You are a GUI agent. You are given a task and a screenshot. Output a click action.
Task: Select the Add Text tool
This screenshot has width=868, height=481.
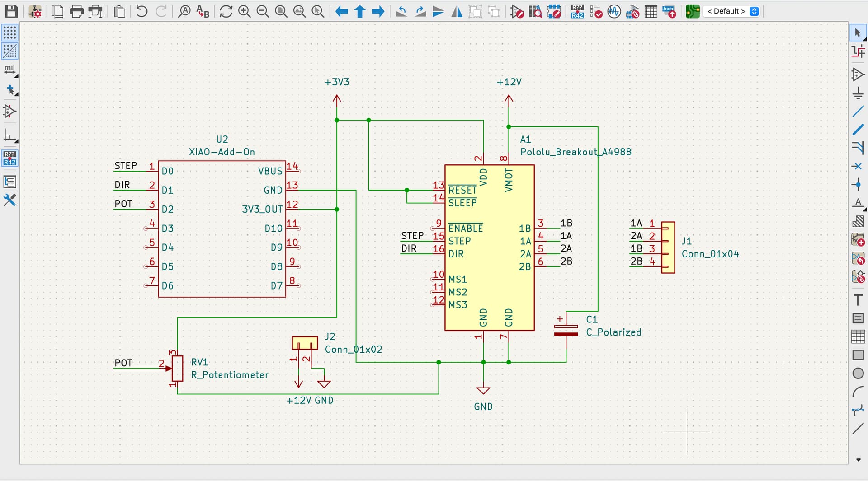tap(858, 300)
